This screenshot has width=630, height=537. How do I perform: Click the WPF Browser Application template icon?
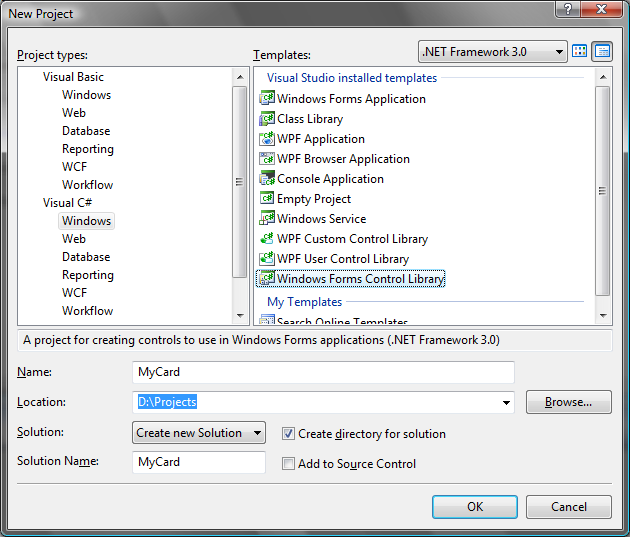coord(267,159)
